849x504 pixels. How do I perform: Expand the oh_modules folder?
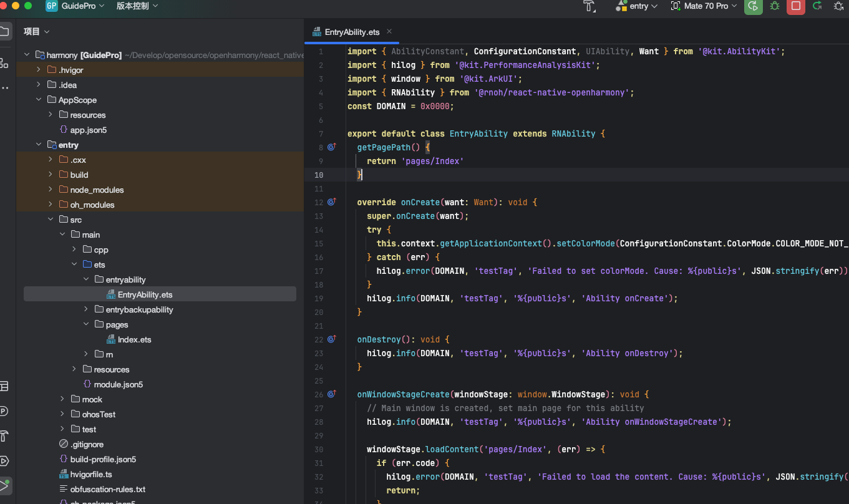(51, 205)
